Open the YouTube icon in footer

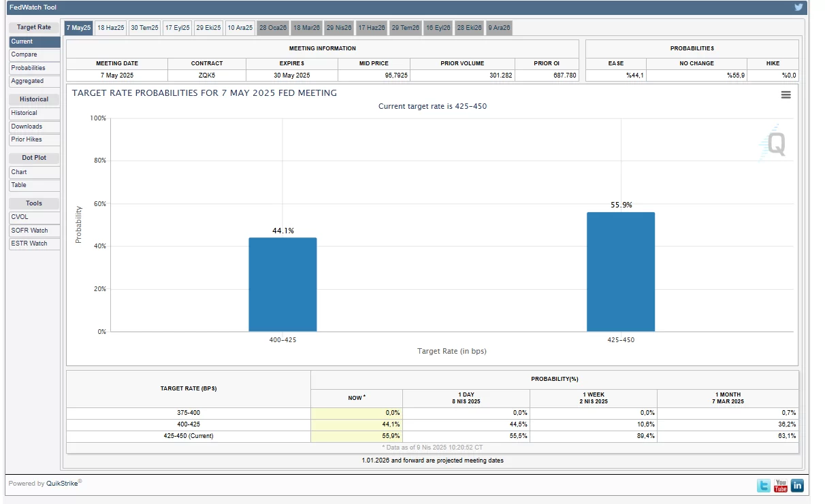[x=780, y=486]
